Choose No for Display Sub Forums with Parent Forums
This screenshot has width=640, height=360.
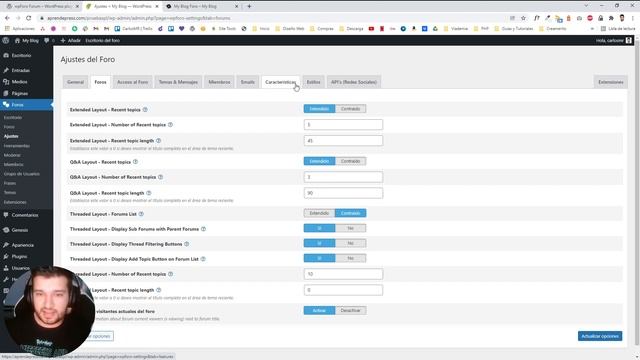351,228
